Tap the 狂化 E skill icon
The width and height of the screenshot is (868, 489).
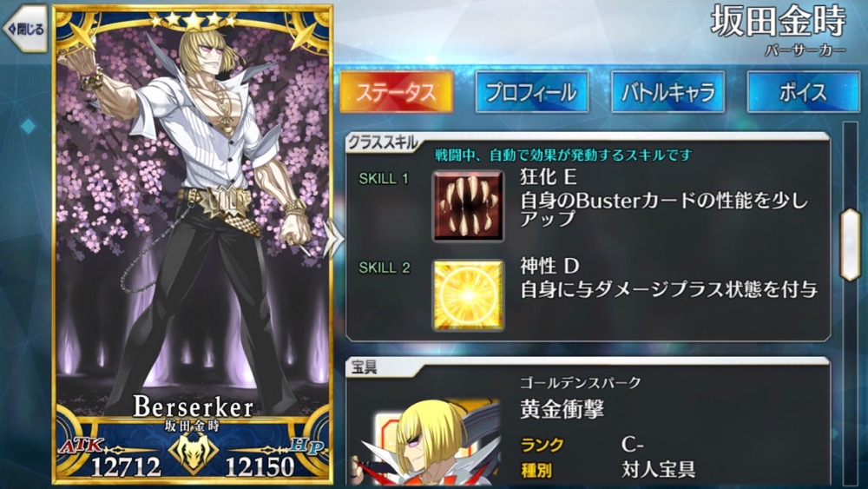[469, 206]
